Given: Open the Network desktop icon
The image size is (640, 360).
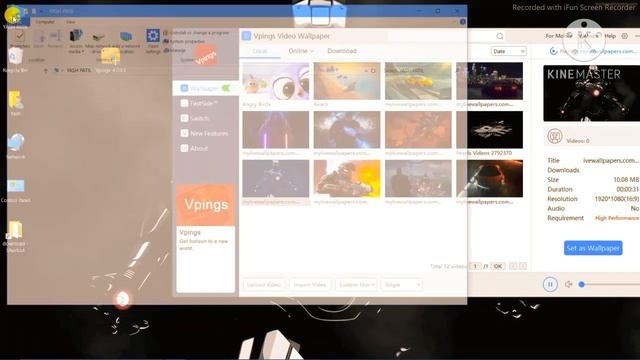Looking at the screenshot, I should click(x=16, y=146).
